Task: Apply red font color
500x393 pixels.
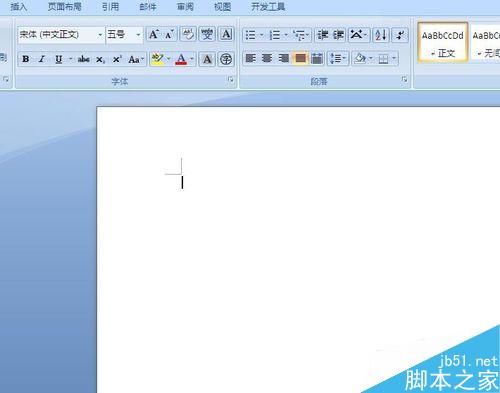Action: tap(181, 59)
